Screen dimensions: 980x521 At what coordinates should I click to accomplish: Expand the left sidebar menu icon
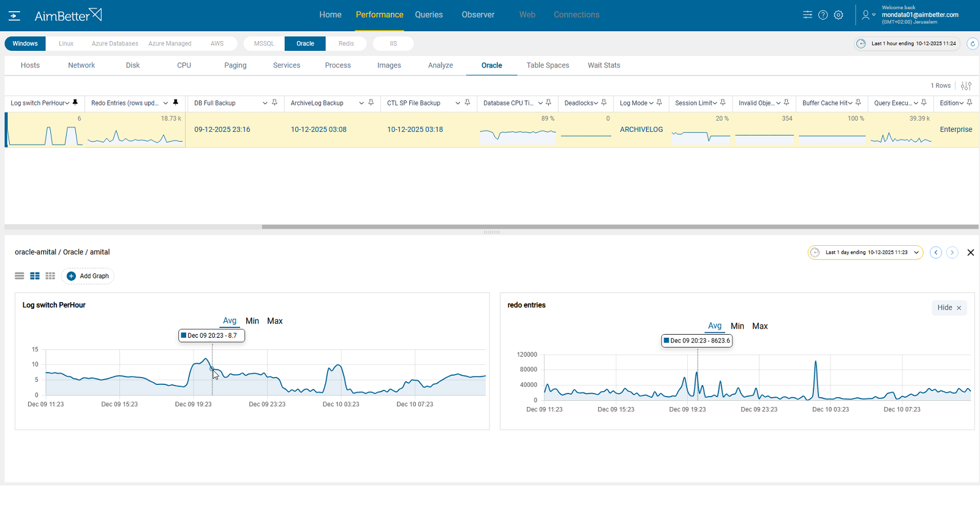coord(14,15)
